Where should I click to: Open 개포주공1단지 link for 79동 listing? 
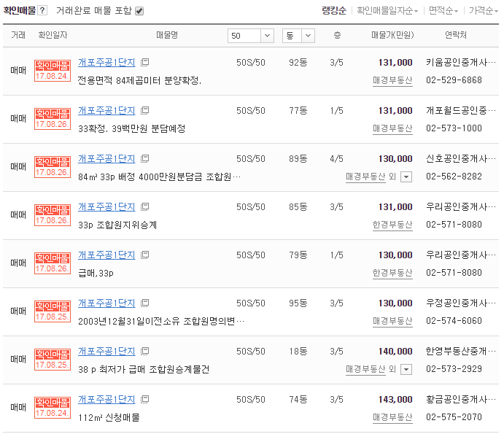click(106, 255)
